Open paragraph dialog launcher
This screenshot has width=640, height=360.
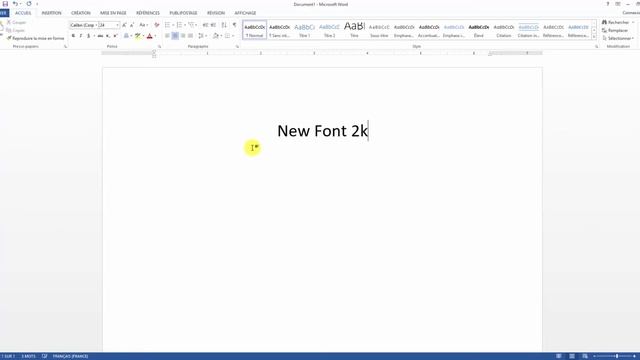pyautogui.click(x=237, y=47)
